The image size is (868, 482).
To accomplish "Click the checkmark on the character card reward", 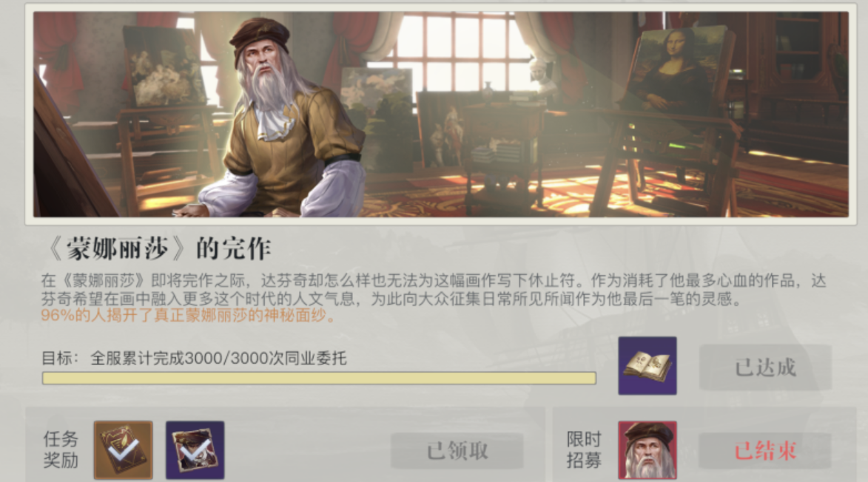I will 195,452.
